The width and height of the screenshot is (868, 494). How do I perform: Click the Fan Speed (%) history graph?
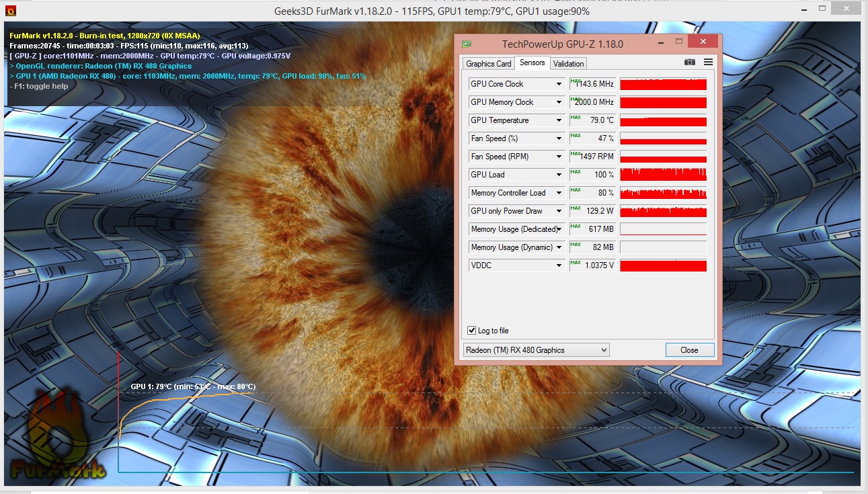(663, 138)
